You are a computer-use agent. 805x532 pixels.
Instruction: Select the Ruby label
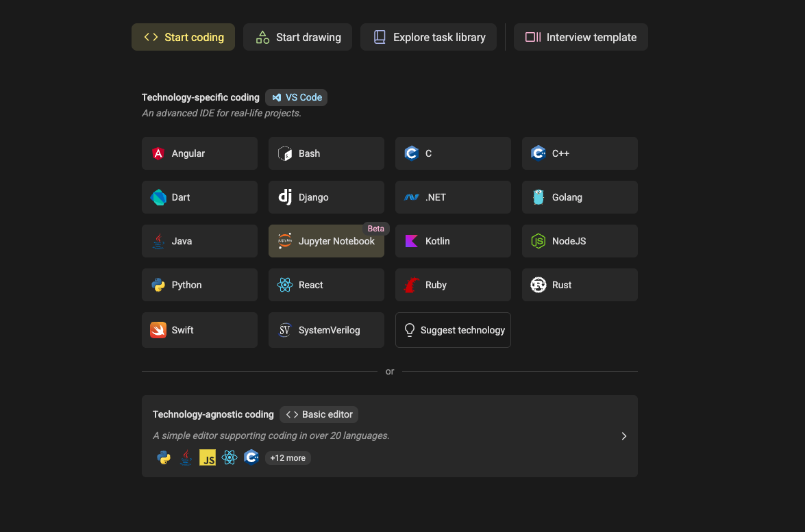[x=436, y=285]
